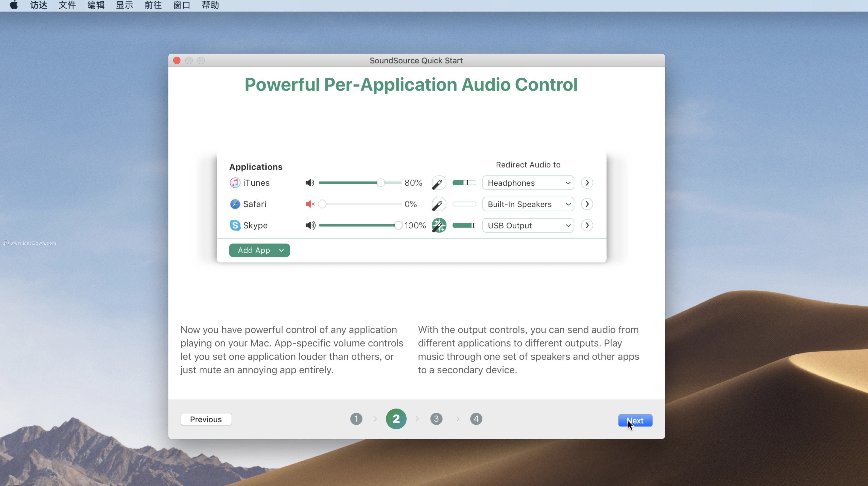Adjust Safari volume slider at 0%

point(360,204)
